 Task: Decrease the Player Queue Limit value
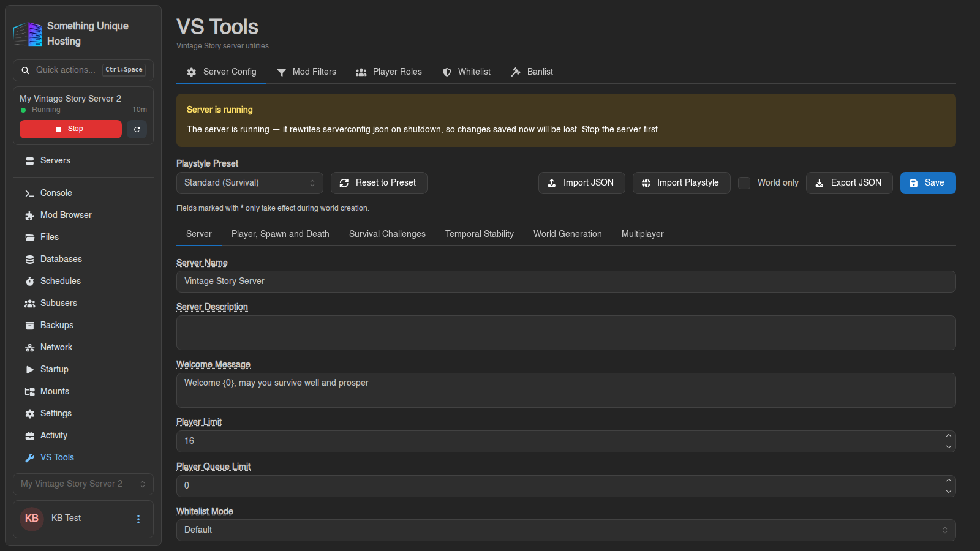point(948,492)
